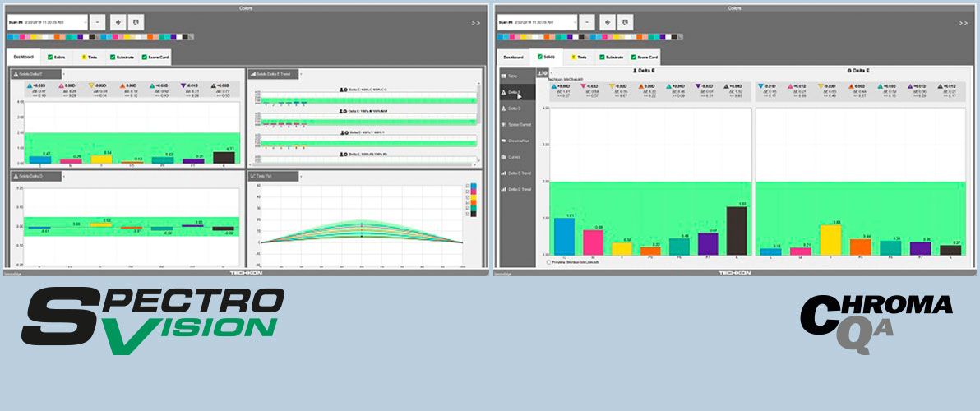Open Delta D Trend in the sidebar
Screen dimensions: 980x411
tap(517, 188)
